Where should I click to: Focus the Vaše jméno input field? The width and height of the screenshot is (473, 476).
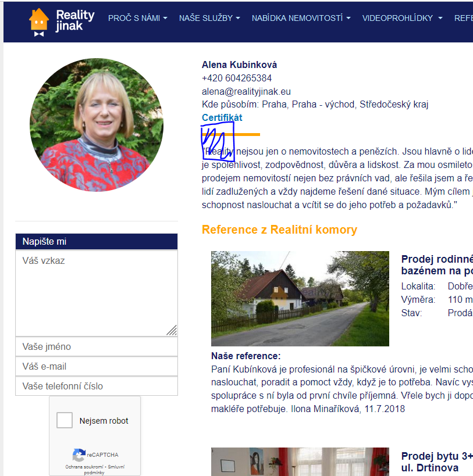[97, 346]
